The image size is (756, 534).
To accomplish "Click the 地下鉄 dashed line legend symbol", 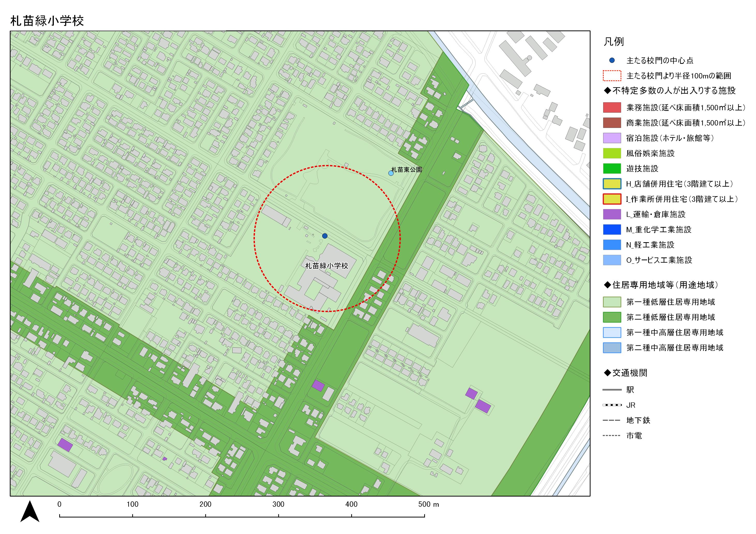I will (612, 421).
